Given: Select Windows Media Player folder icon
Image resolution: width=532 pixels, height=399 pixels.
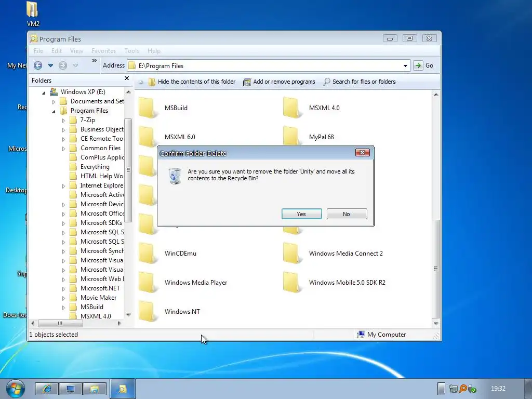Looking at the screenshot, I should click(x=147, y=283).
